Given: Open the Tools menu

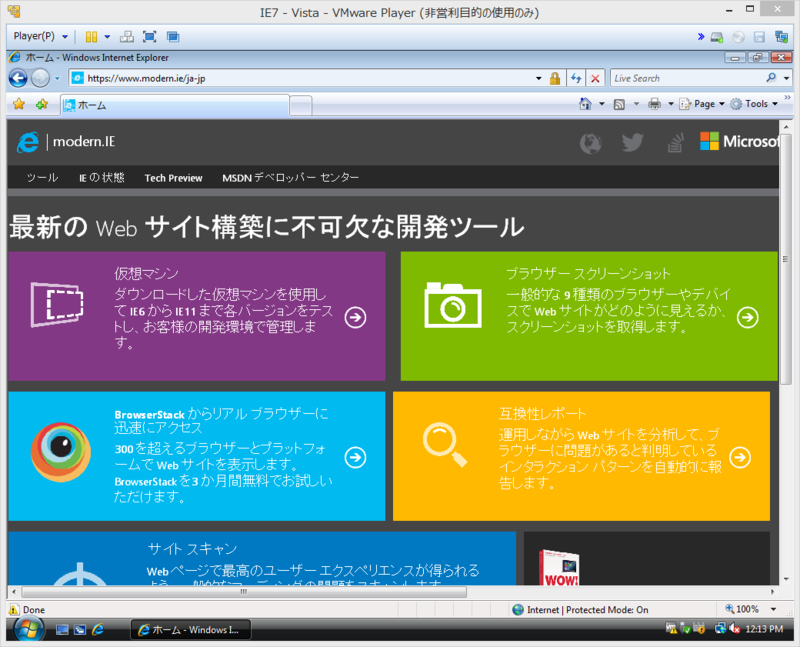Looking at the screenshot, I should click(754, 104).
